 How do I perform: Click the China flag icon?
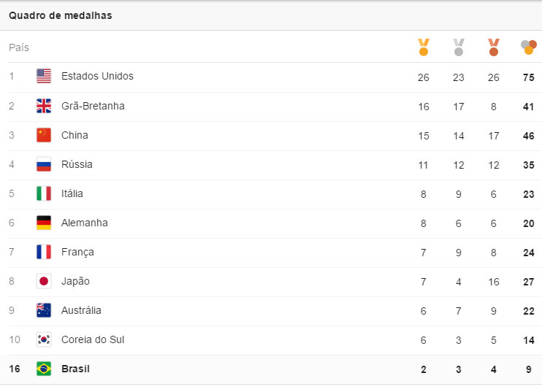click(44, 135)
